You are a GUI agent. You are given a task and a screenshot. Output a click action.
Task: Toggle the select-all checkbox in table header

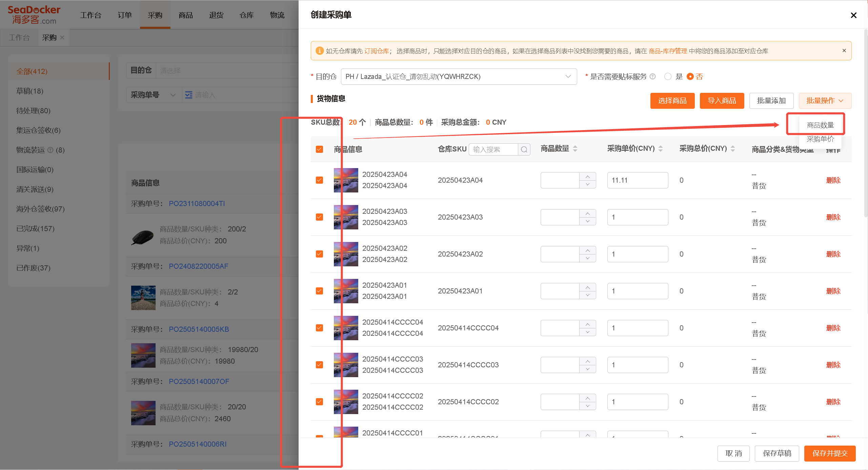(319, 149)
